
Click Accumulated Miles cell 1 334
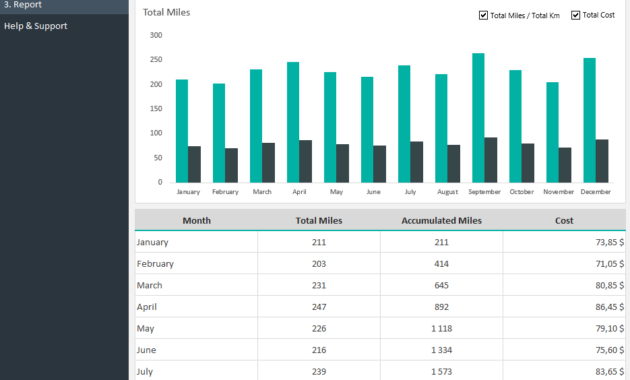(441, 350)
